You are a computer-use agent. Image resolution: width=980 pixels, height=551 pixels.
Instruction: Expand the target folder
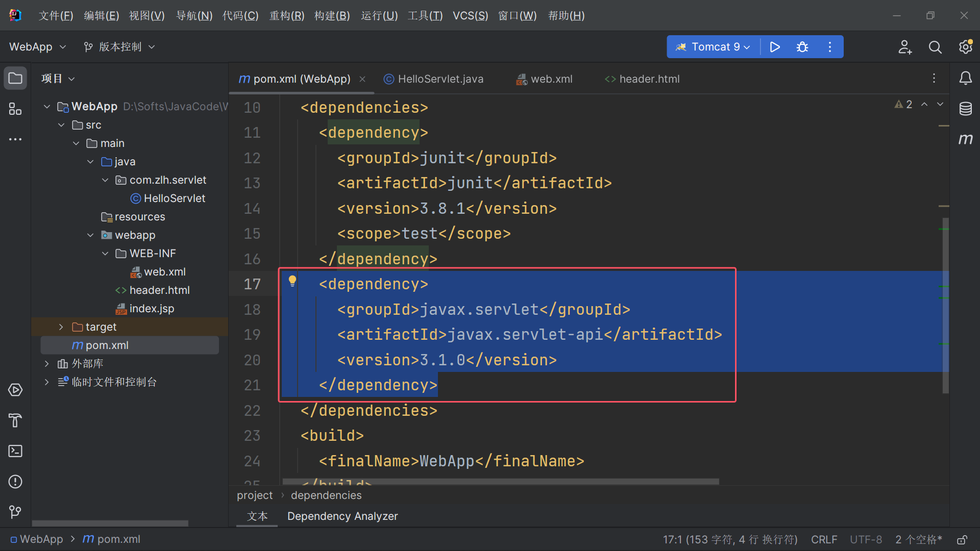pos(61,327)
